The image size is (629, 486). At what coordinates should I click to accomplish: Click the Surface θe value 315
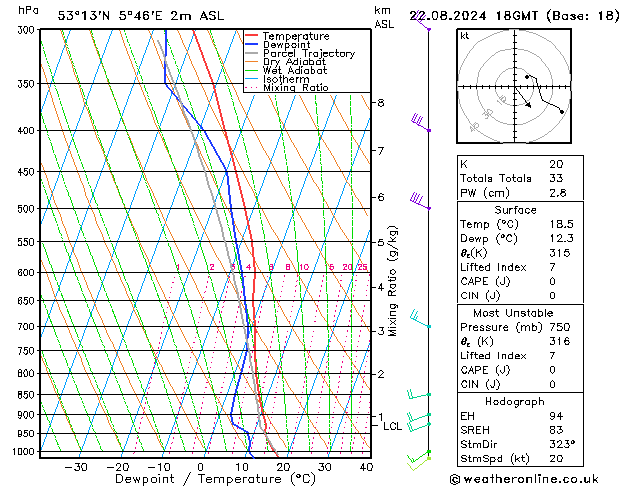[x=560, y=253]
